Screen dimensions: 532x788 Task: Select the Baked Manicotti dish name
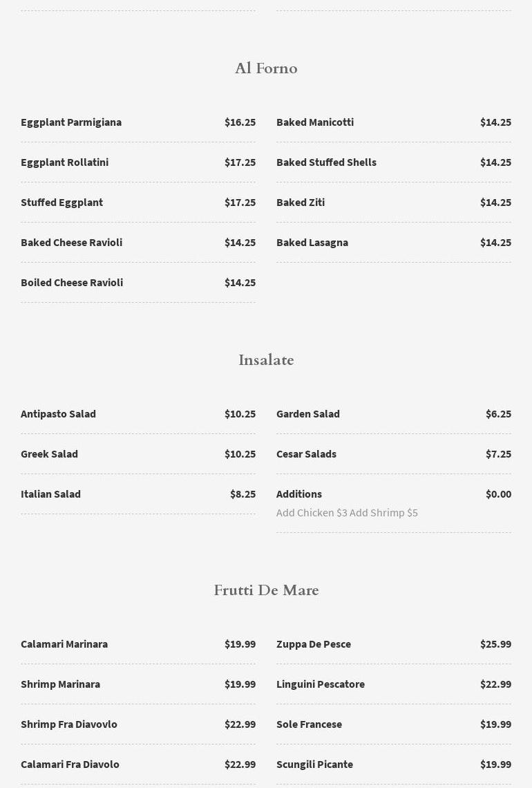pyautogui.click(x=315, y=122)
